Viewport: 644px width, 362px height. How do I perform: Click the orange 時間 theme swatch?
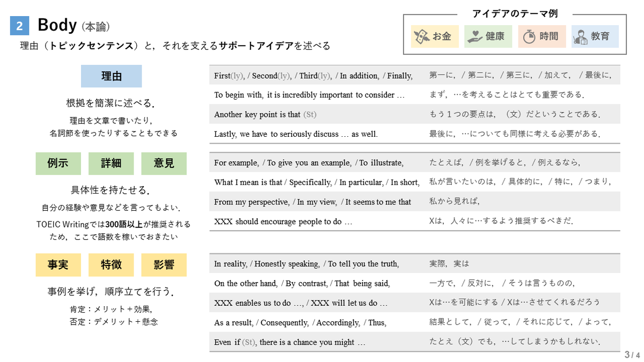542,36
